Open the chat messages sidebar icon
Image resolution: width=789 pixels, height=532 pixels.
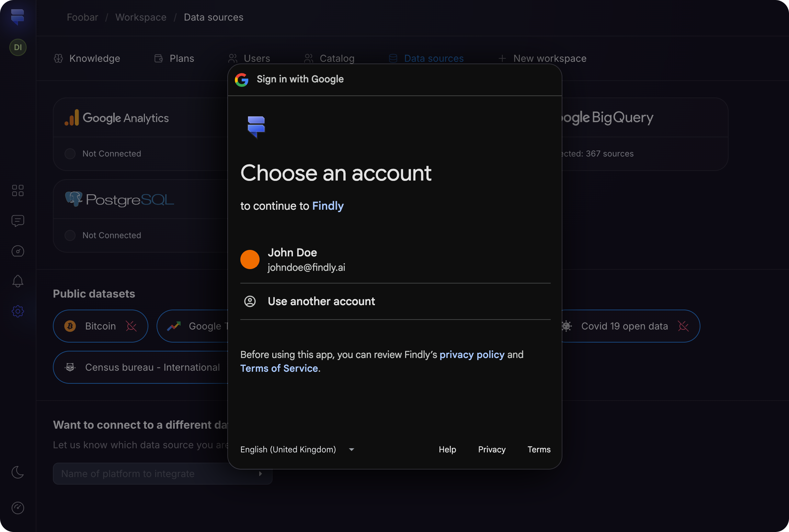(x=18, y=221)
